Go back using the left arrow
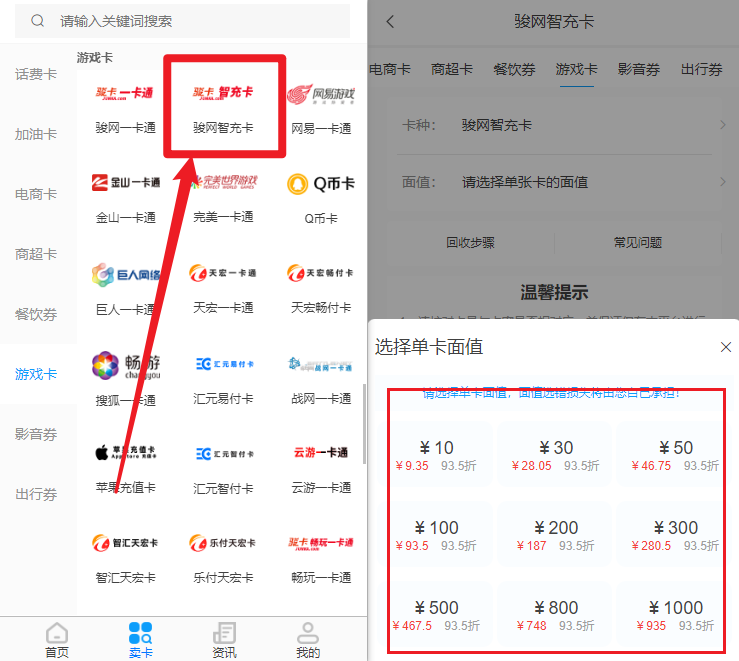Screen dimensions: 739x661 [x=390, y=22]
